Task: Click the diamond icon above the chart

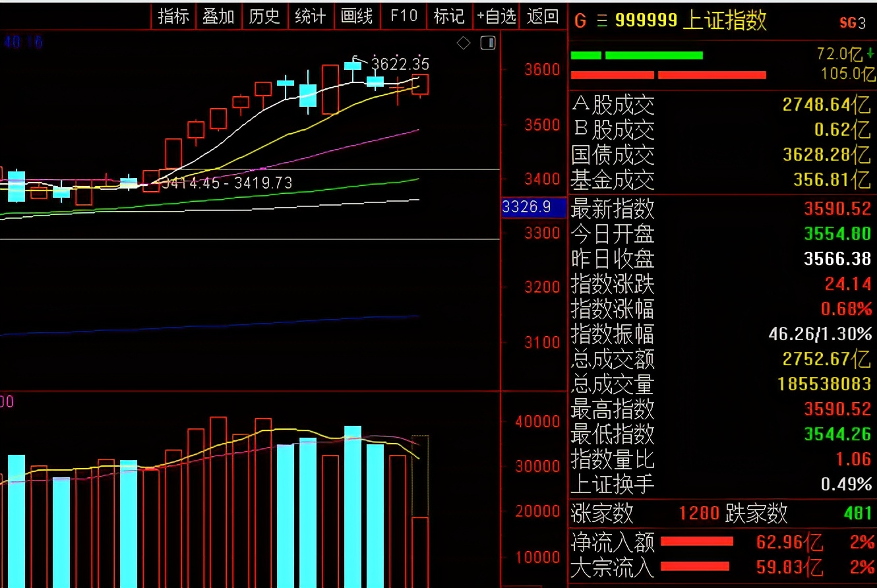Action: pos(464,44)
